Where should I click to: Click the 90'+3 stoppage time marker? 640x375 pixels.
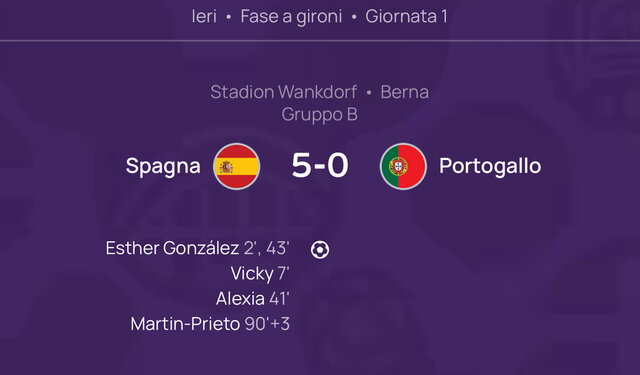point(267,324)
